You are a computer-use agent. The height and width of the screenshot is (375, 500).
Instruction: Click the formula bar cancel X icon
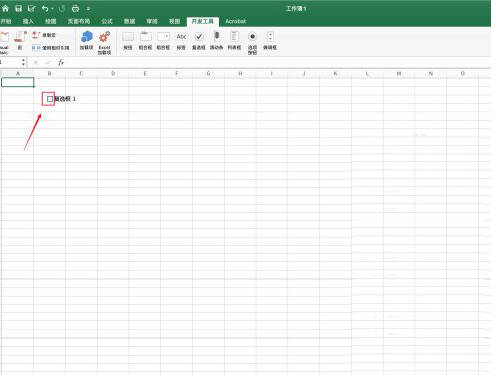pos(36,62)
